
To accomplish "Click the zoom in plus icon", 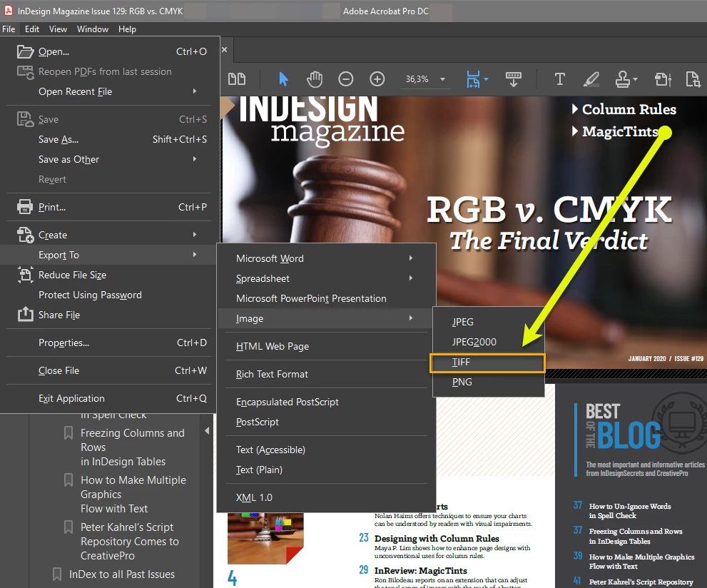I will pyautogui.click(x=377, y=79).
